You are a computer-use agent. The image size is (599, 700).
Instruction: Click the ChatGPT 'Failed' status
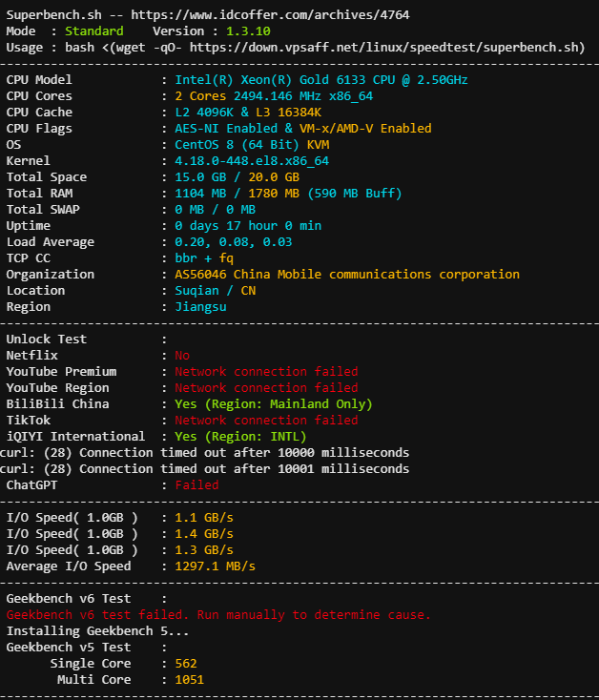click(x=196, y=485)
